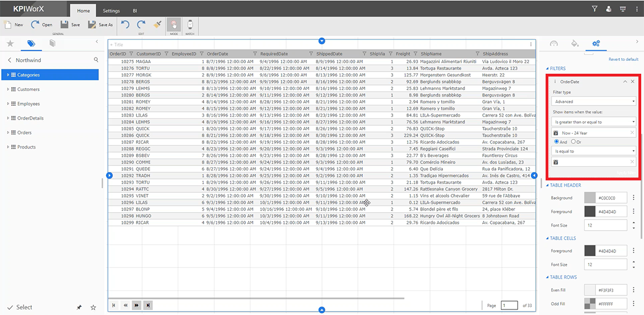This screenshot has width=644, height=315.
Task: Click the Table Header Background color swatch
Action: pos(589,198)
